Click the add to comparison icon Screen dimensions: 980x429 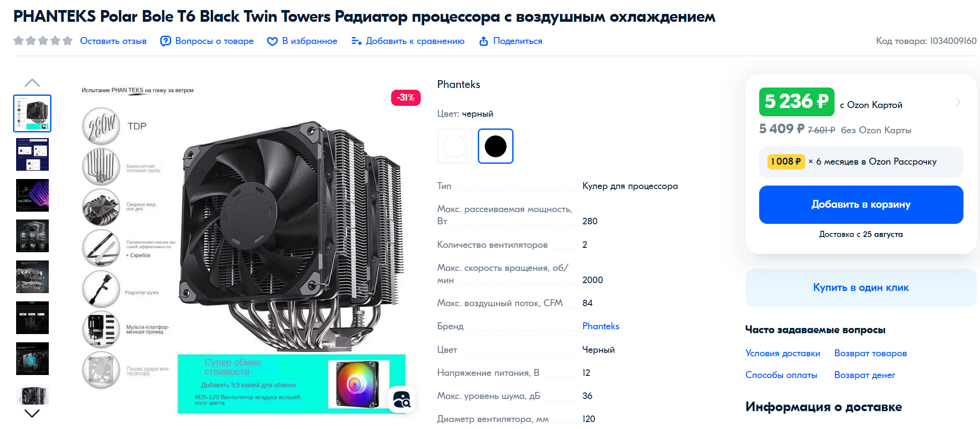pos(356,41)
